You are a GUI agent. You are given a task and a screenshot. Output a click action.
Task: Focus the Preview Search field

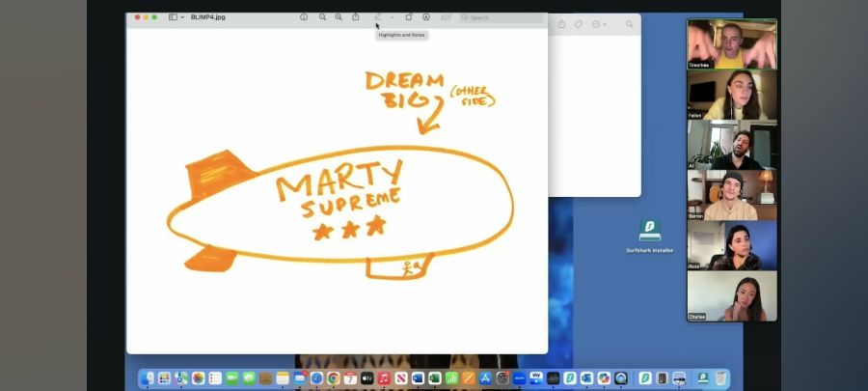tap(501, 17)
